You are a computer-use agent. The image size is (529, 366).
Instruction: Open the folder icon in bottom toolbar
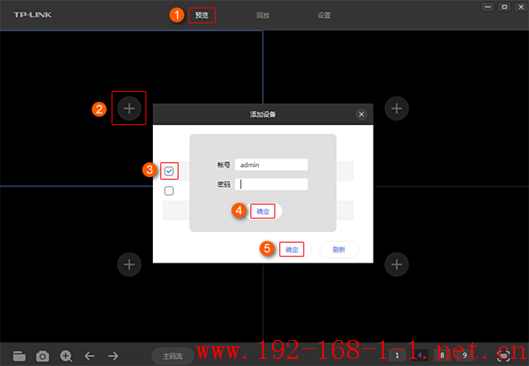(x=19, y=356)
